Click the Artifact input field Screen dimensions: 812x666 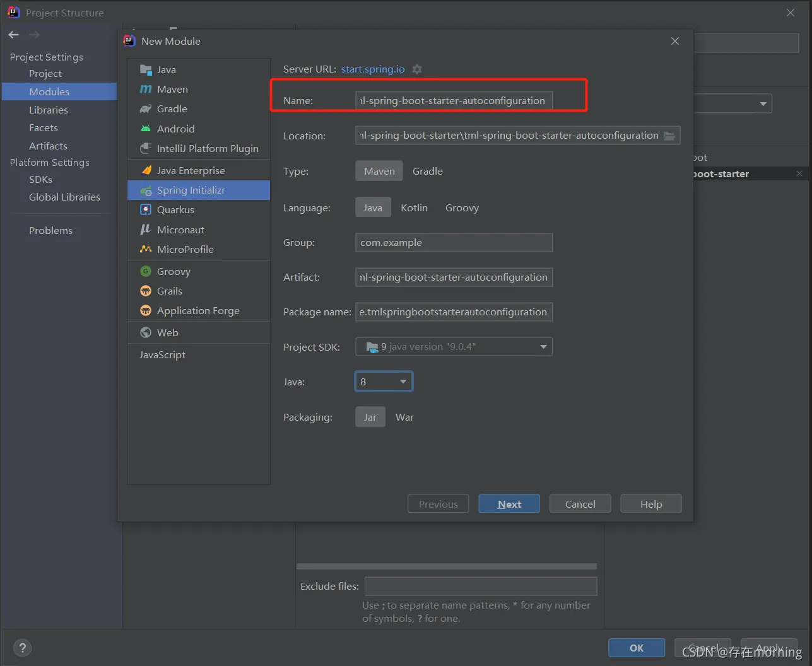pos(454,277)
